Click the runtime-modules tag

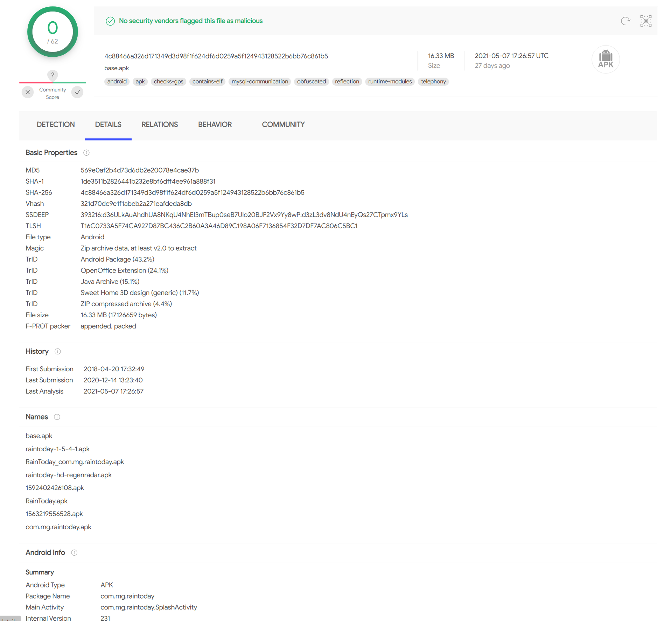(390, 82)
